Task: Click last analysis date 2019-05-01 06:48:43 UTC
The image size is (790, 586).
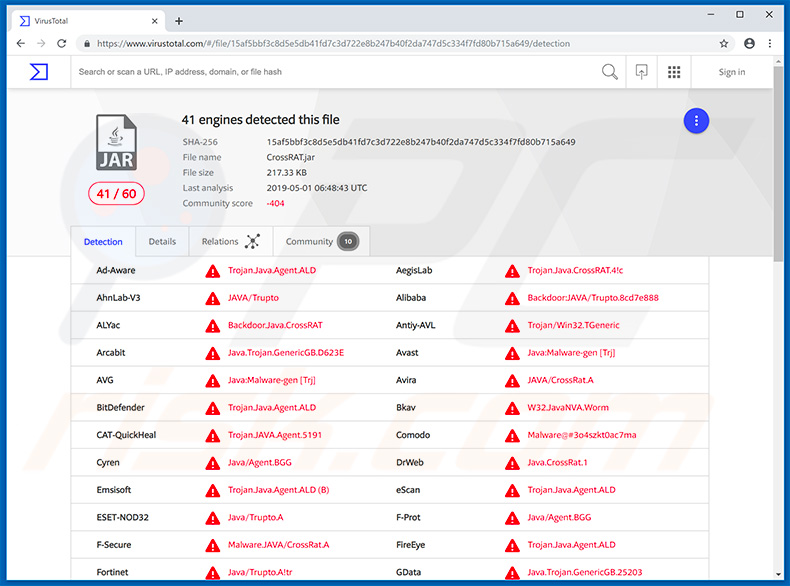Action: (317, 188)
